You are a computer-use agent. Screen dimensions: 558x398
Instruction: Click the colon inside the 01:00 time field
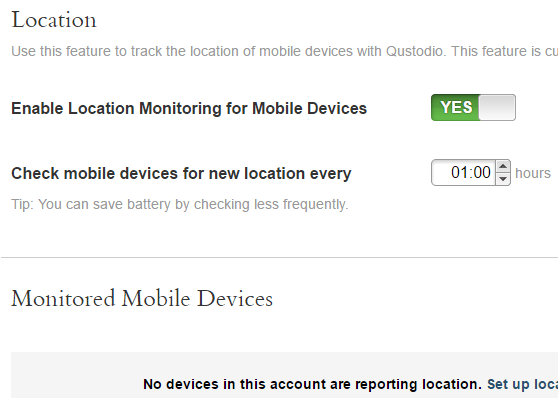click(471, 173)
